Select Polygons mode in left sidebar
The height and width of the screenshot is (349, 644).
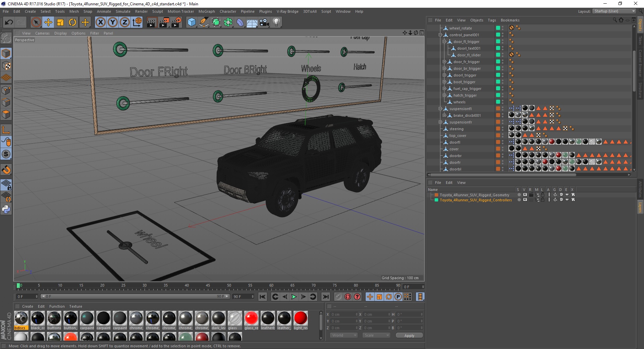pyautogui.click(x=6, y=114)
